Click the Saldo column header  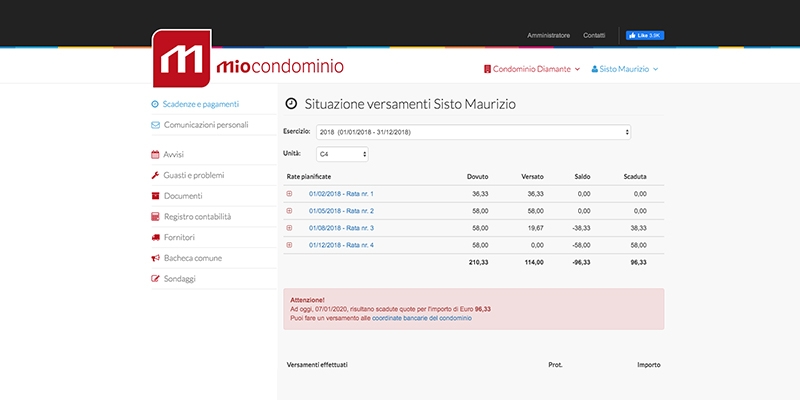point(582,177)
